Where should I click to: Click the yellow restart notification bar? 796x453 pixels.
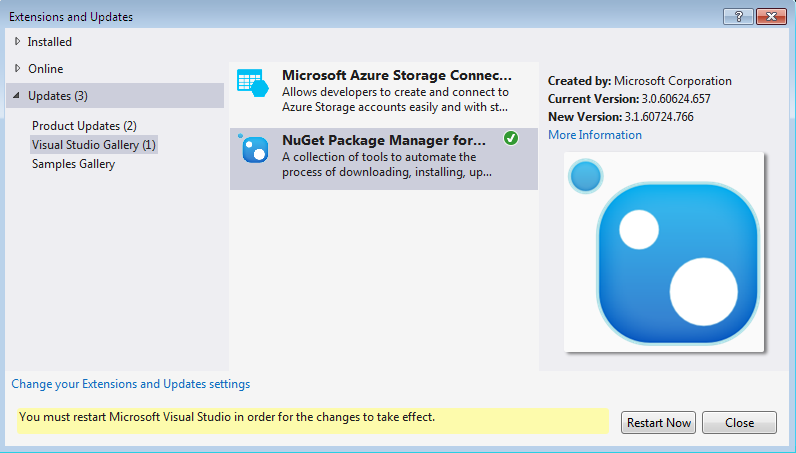[x=313, y=420]
